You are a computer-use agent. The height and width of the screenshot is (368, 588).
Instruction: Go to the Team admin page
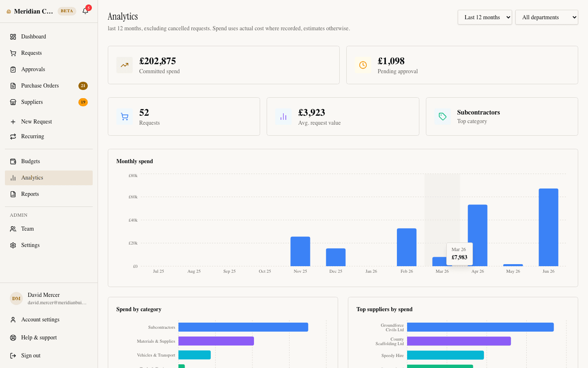coord(49,229)
